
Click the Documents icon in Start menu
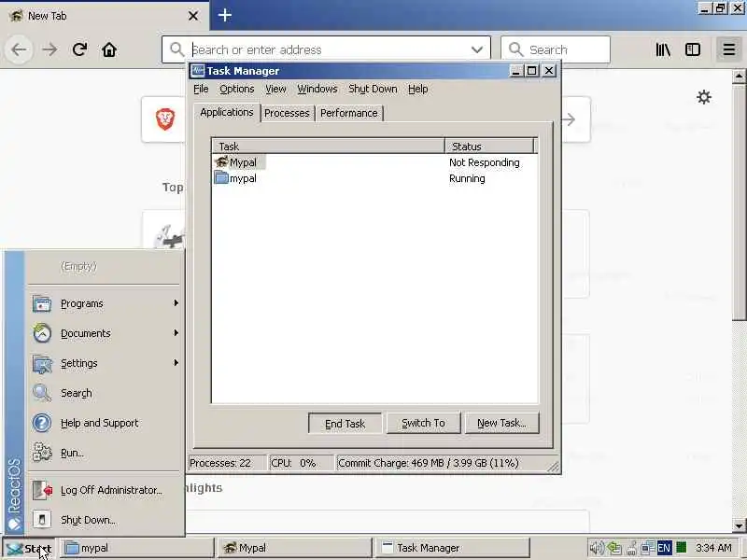[x=42, y=333]
